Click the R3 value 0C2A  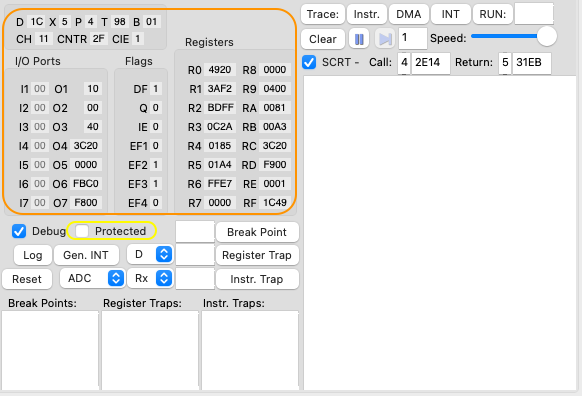point(220,127)
